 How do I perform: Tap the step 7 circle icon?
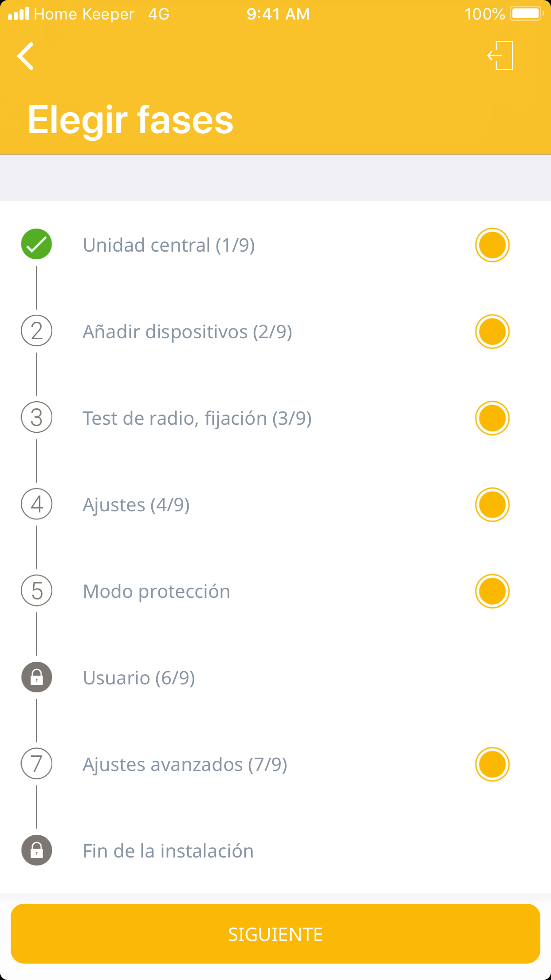point(36,763)
